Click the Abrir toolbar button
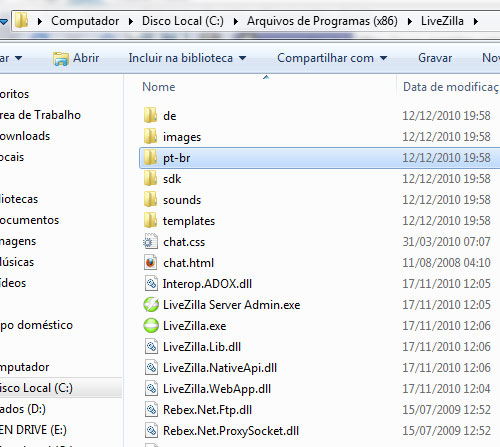Viewport: 500px width, 447px height. click(x=76, y=58)
